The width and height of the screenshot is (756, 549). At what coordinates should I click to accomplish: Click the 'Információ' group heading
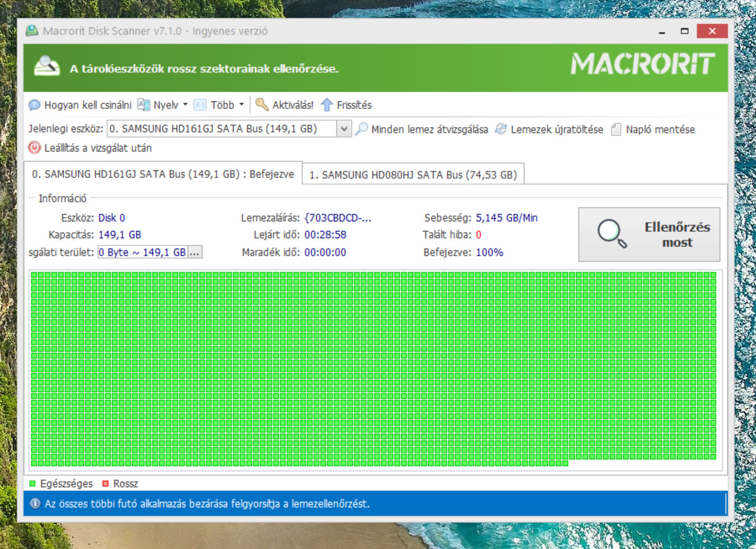pos(62,198)
